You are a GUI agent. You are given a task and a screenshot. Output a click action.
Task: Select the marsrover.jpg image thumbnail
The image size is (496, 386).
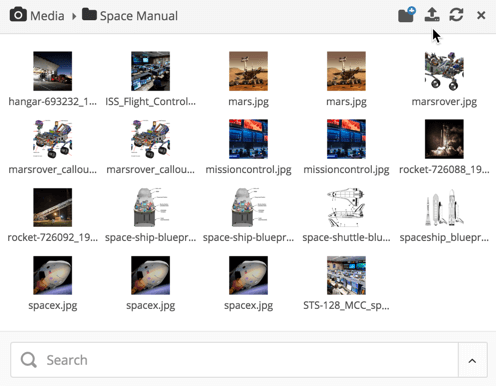pos(444,71)
